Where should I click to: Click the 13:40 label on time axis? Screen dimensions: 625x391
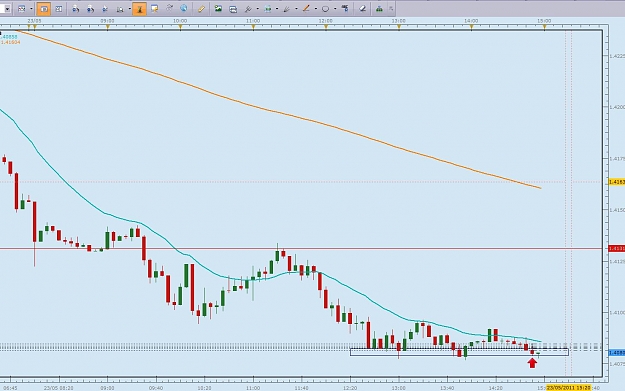click(447, 388)
